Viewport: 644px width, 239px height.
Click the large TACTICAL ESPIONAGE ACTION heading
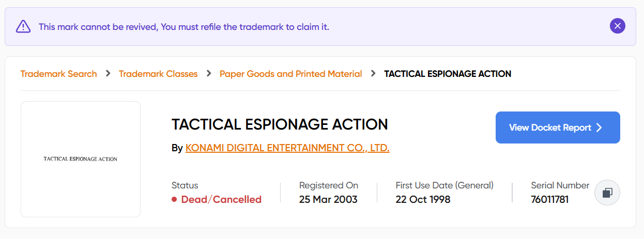pos(280,124)
